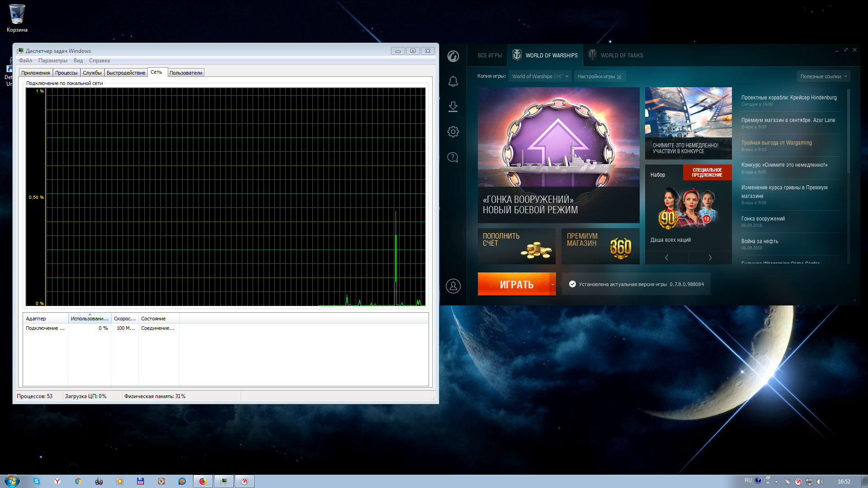The width and height of the screenshot is (868, 488).
Task: Click Task Manager title bar icon
Action: point(20,51)
